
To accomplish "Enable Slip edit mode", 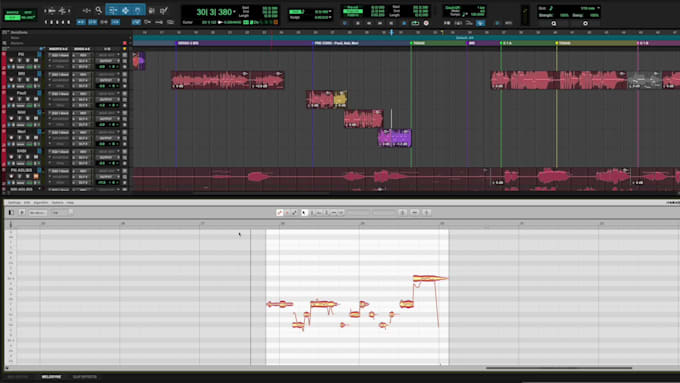I will (13, 17).
